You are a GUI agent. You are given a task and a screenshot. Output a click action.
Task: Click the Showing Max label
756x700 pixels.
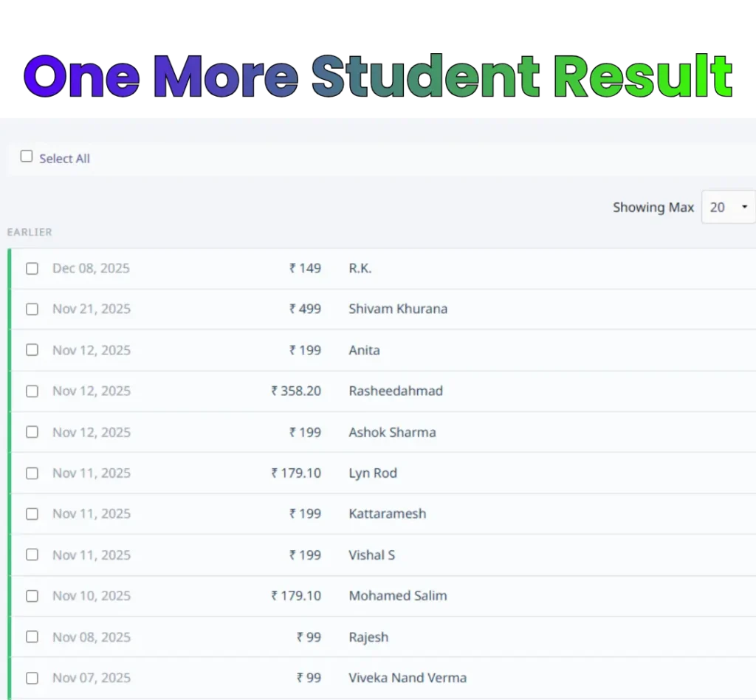click(x=653, y=207)
